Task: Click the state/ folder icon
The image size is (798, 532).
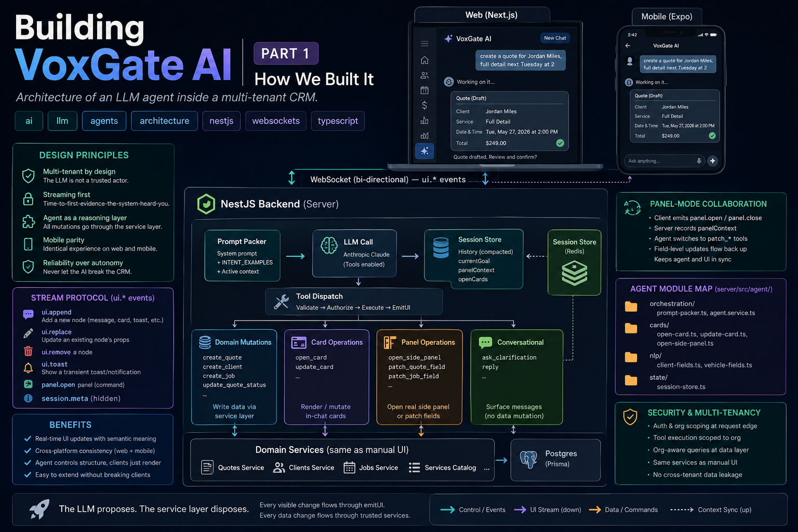Action: pos(631,380)
